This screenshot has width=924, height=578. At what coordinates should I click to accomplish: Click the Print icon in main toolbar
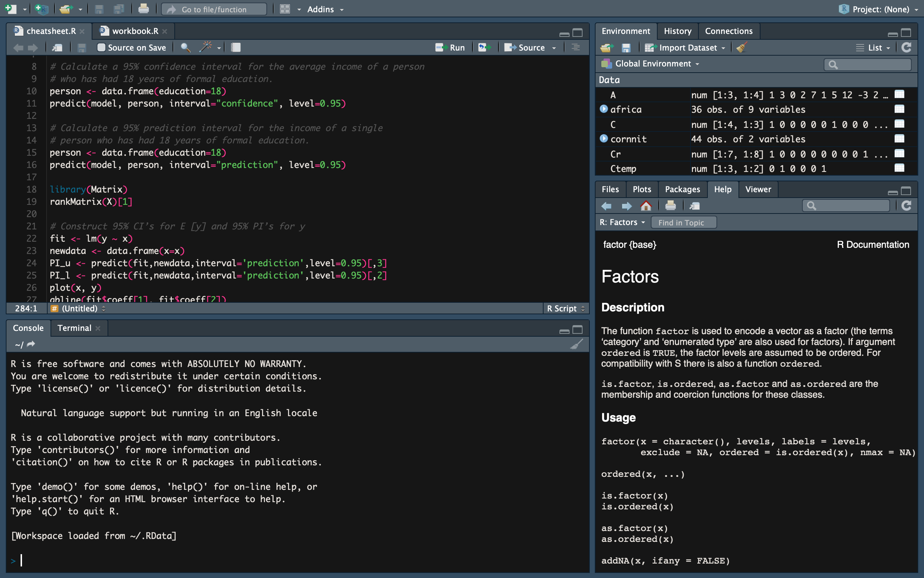tap(143, 9)
